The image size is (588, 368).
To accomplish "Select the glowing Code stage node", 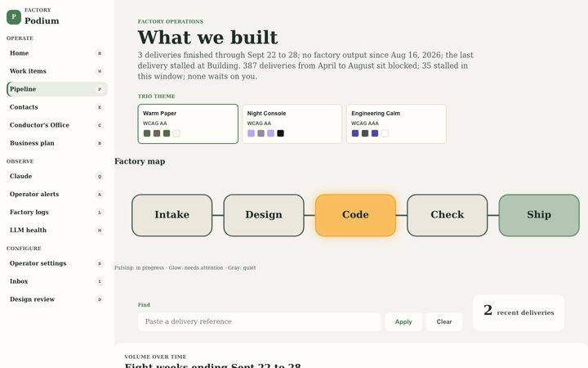I will click(355, 215).
